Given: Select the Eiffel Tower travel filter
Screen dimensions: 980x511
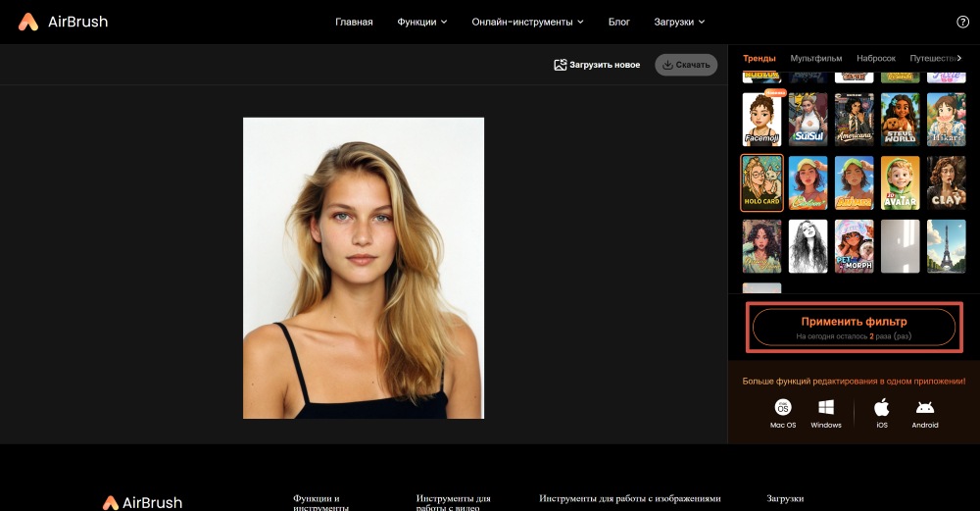Looking at the screenshot, I should (x=946, y=245).
